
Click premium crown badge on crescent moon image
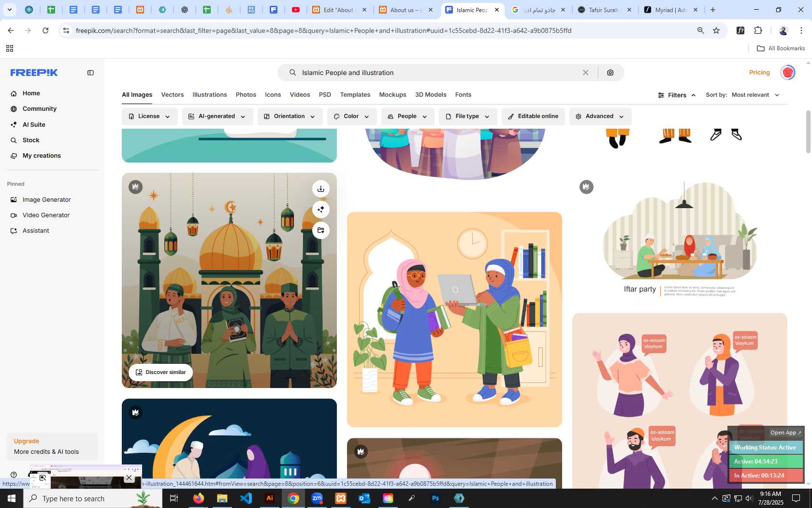(x=136, y=412)
